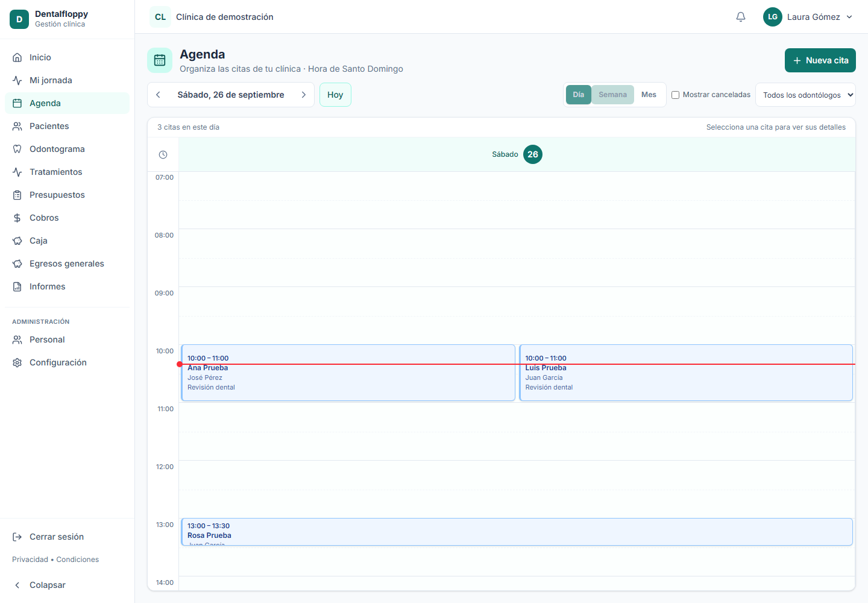Open the Condiciones link
The height and width of the screenshot is (603, 868).
pyautogui.click(x=78, y=560)
